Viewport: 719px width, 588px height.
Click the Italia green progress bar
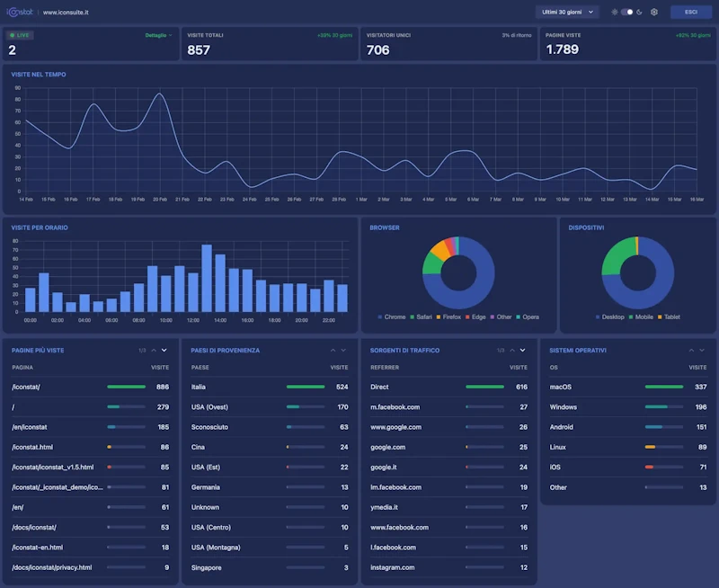click(306, 387)
